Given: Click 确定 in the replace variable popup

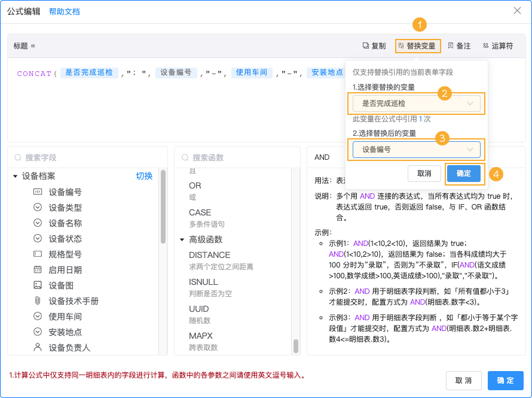Looking at the screenshot, I should point(464,174).
